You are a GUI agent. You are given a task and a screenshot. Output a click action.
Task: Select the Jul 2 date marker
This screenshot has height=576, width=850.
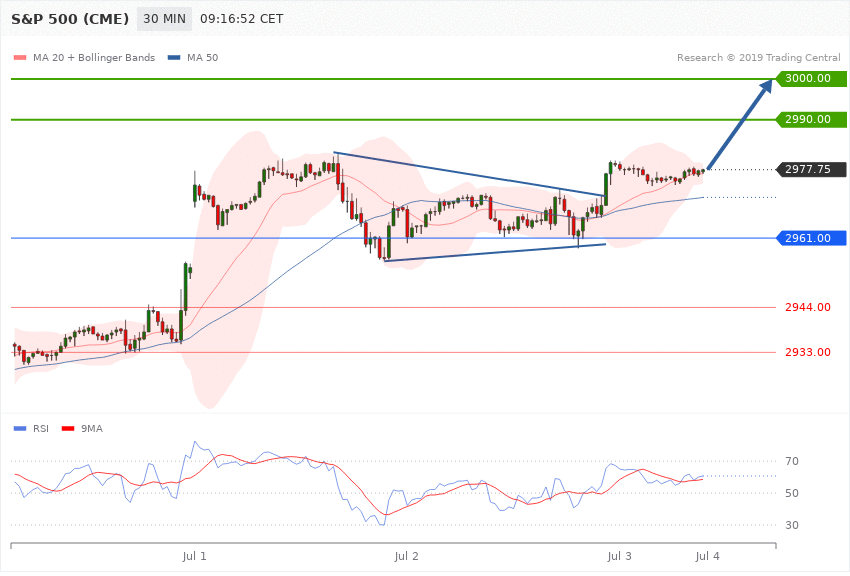click(407, 556)
